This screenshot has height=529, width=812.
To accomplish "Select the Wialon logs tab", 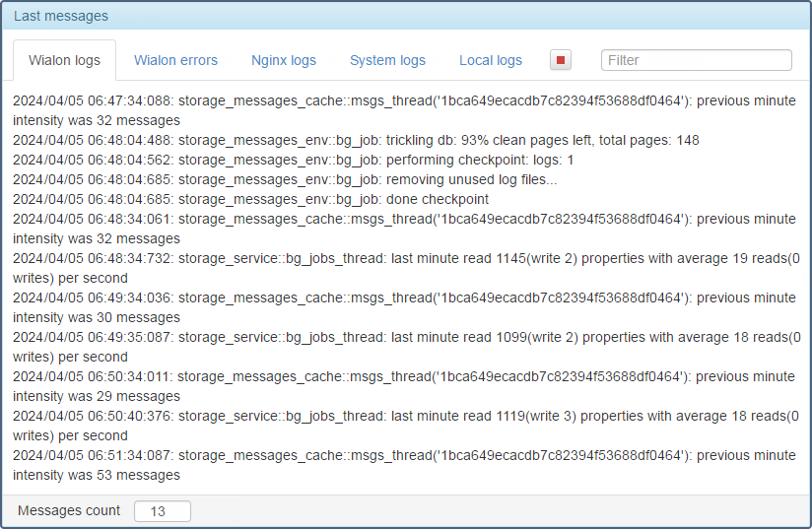I will coord(65,60).
